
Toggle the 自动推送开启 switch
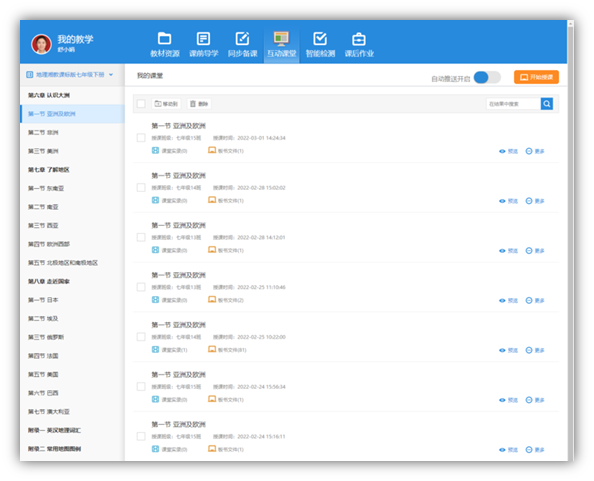(487, 77)
